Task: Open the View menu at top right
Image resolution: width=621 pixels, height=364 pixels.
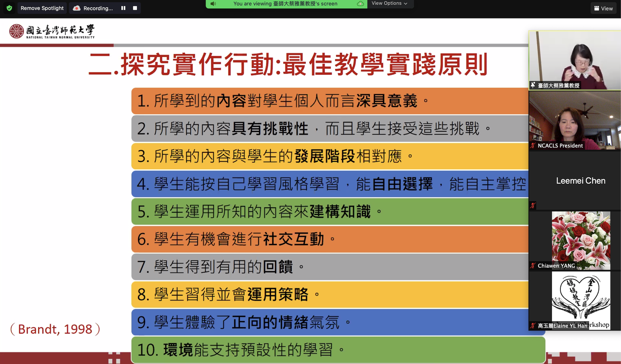Action: pos(603,8)
